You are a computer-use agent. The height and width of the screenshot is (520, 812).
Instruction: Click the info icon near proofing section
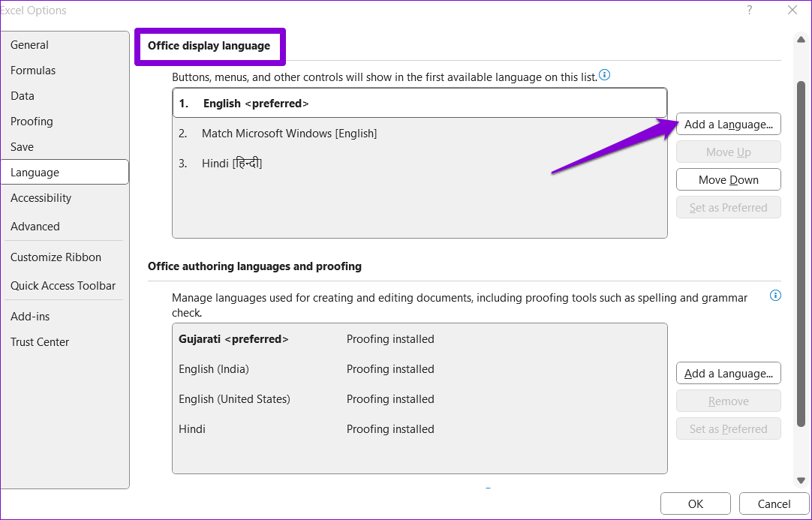[x=775, y=296]
